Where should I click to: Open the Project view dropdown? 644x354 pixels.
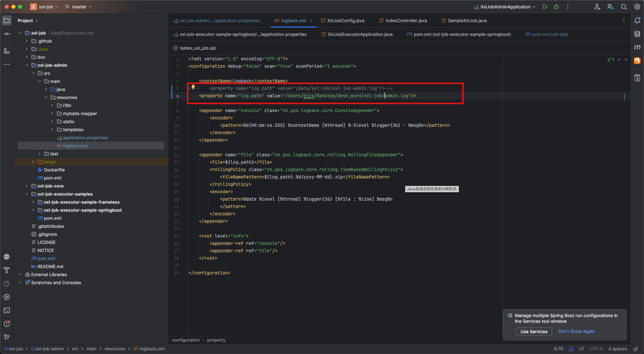click(28, 20)
